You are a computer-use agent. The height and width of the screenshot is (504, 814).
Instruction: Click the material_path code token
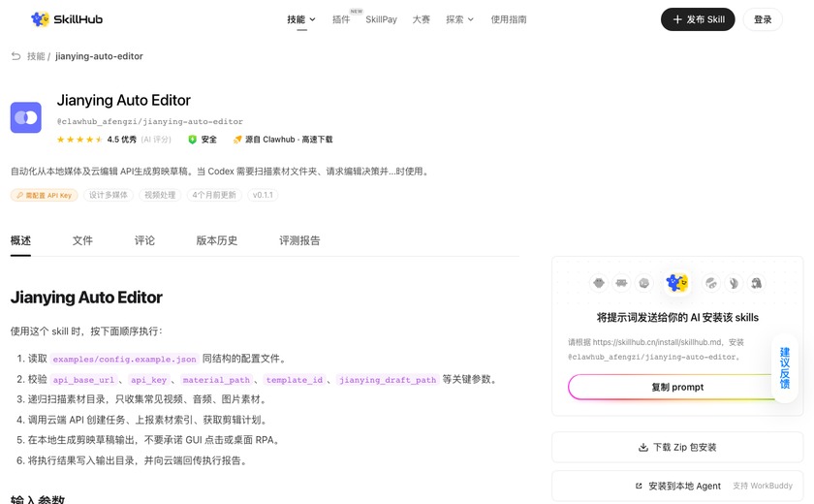pos(216,380)
